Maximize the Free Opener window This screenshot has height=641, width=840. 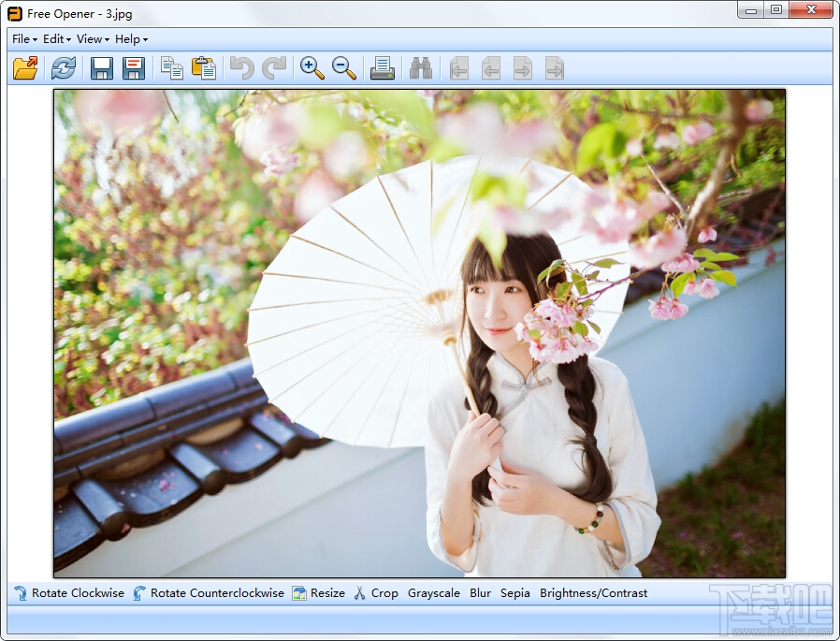tap(776, 10)
